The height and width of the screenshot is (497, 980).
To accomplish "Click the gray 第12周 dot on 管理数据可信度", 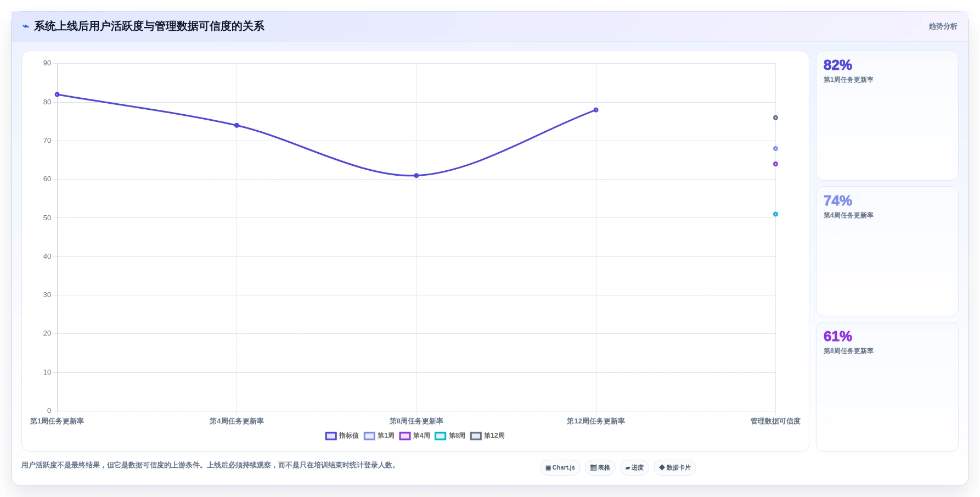I will (x=775, y=118).
